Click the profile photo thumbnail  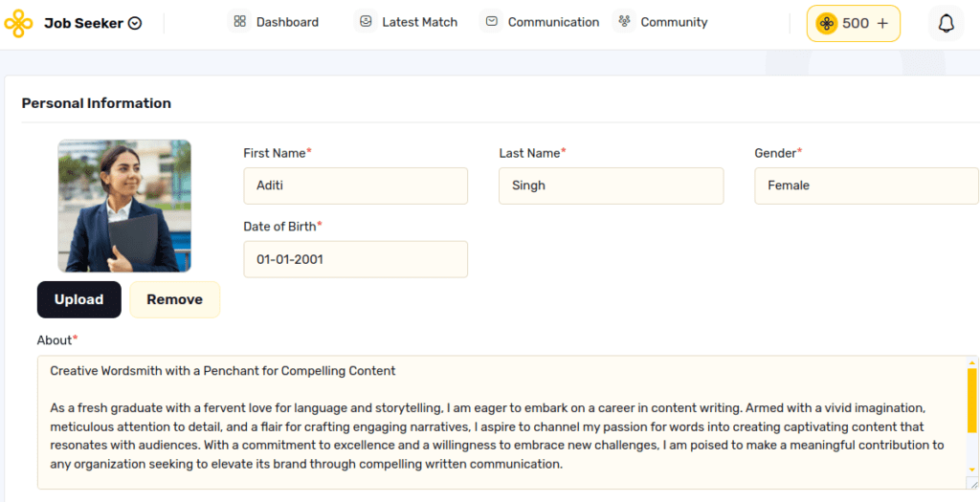(124, 206)
